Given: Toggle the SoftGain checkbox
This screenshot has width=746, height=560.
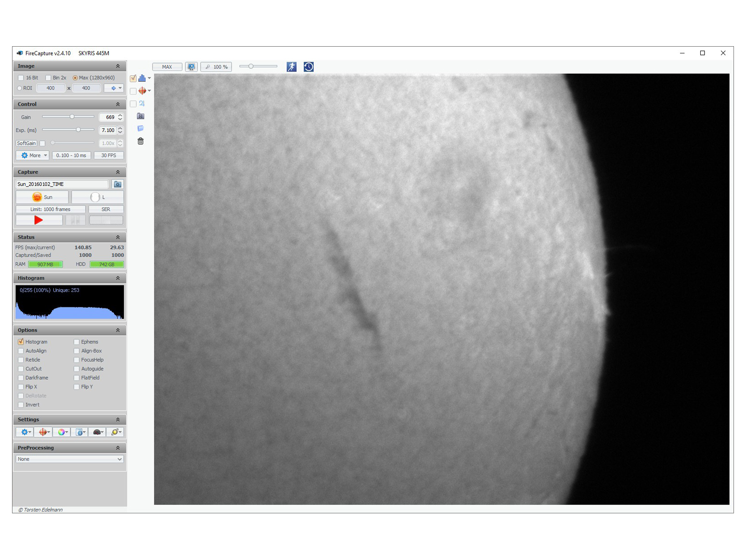Looking at the screenshot, I should [x=42, y=143].
